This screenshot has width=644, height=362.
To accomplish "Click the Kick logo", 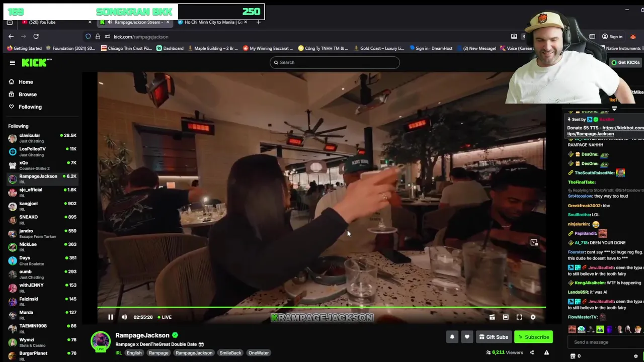I will point(37,62).
